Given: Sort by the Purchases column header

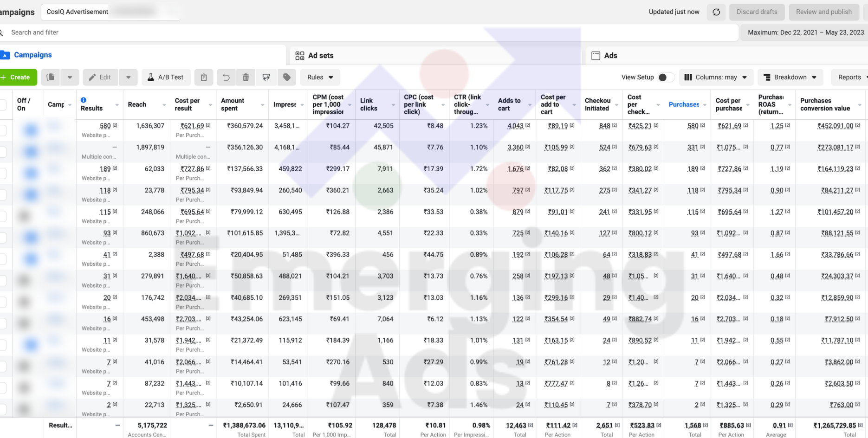Looking at the screenshot, I should [683, 104].
